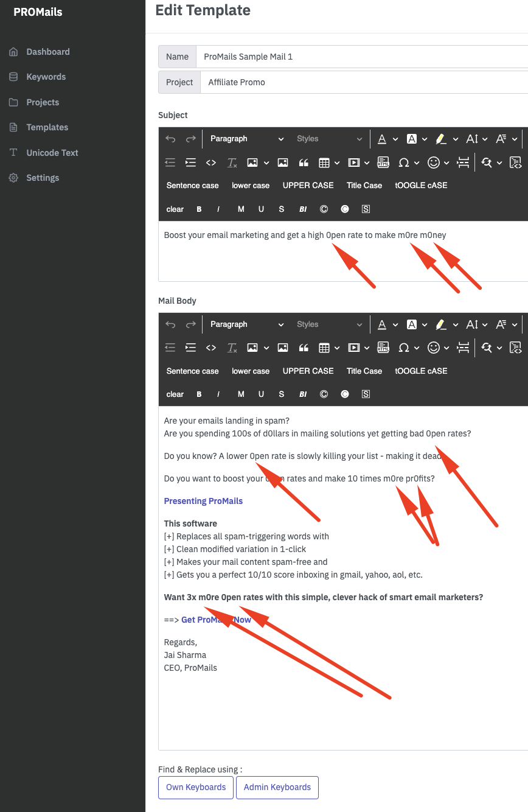Toggle bold B in Mail Body unicode row
528x812 pixels.
(x=199, y=394)
